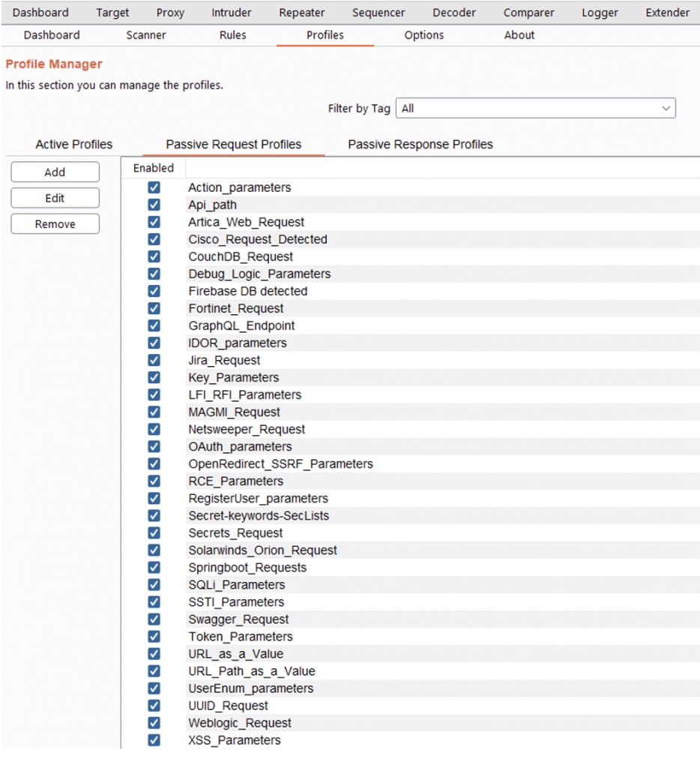Switch to the Active Profiles tab
This screenshot has height=768, width=700.
(74, 144)
